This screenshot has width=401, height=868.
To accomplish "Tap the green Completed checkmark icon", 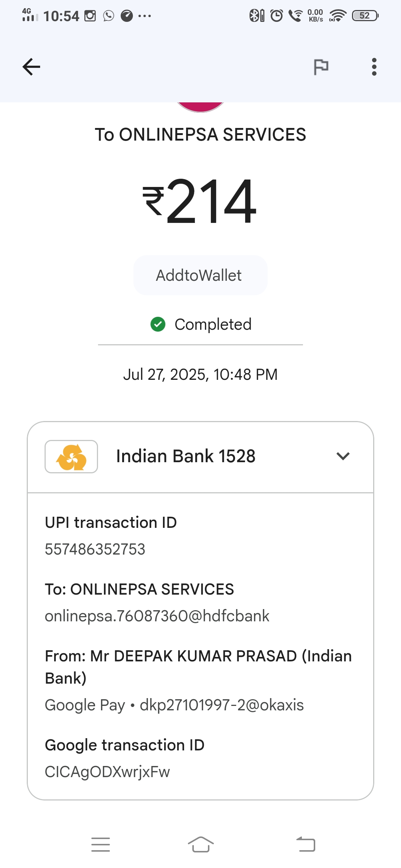I will (158, 324).
